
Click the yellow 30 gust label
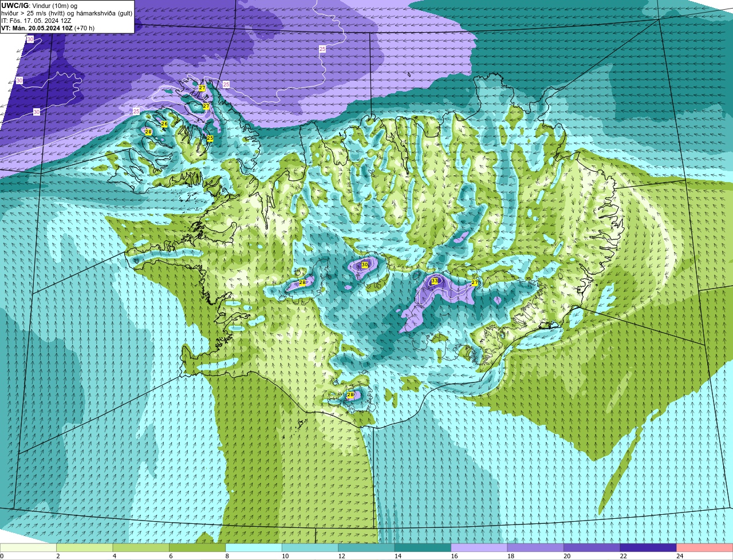tap(365, 265)
